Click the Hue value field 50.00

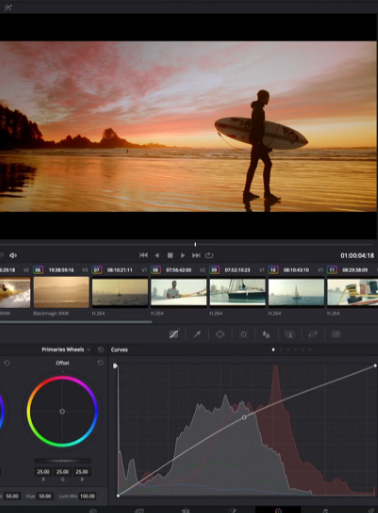(45, 496)
